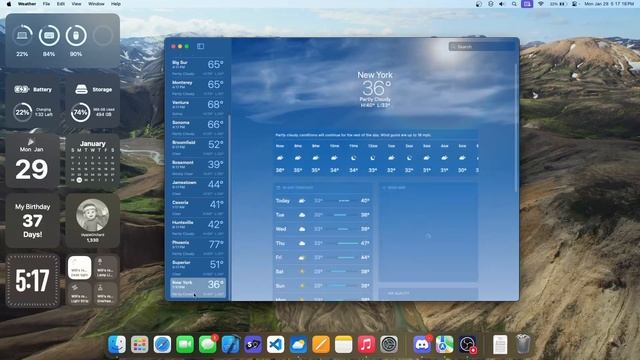Click the Wed forecast row
Image resolution: width=640 pixels, height=360 pixels.
pyautogui.click(x=322, y=229)
